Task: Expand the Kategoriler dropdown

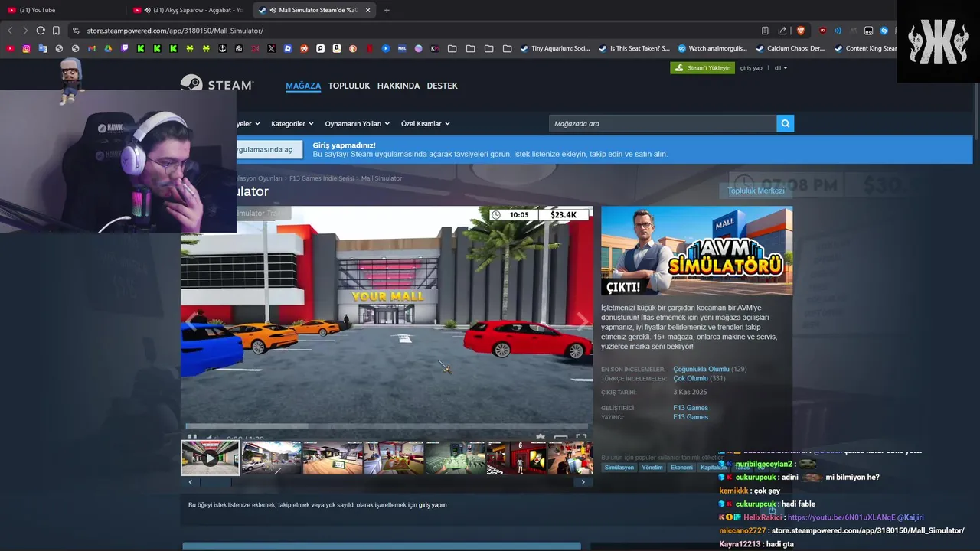Action: tap(292, 123)
